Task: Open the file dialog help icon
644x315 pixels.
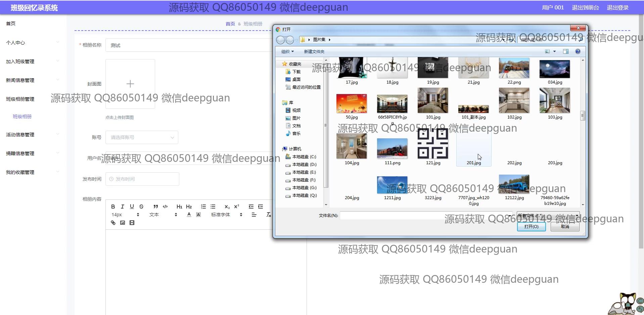Action: click(578, 51)
